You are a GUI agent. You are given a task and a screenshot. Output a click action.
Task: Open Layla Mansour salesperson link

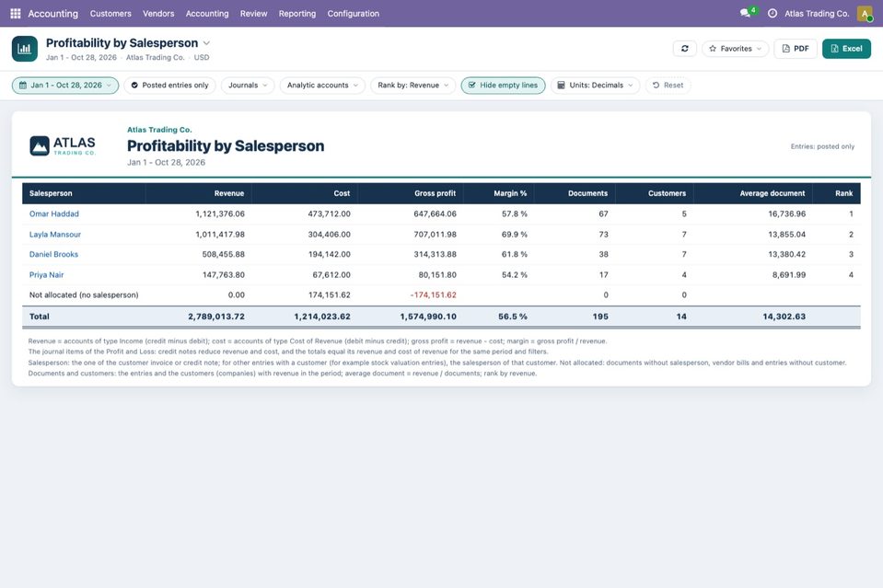55,235
